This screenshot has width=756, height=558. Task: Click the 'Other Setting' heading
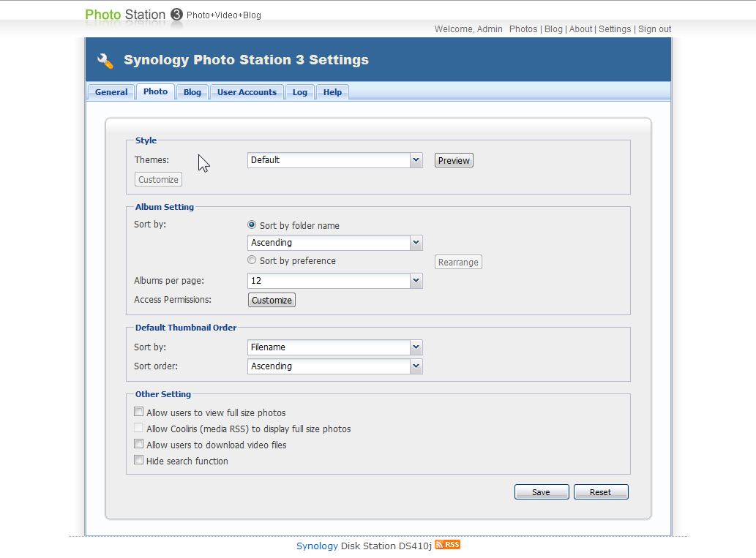(163, 394)
